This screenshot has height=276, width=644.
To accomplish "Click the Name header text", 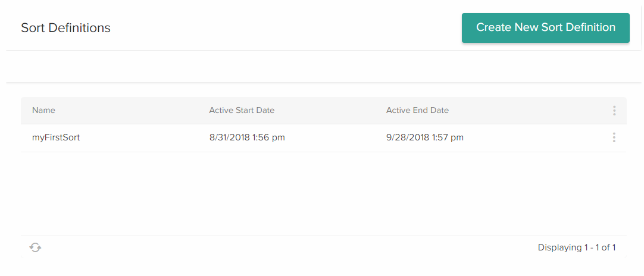I will coord(43,111).
